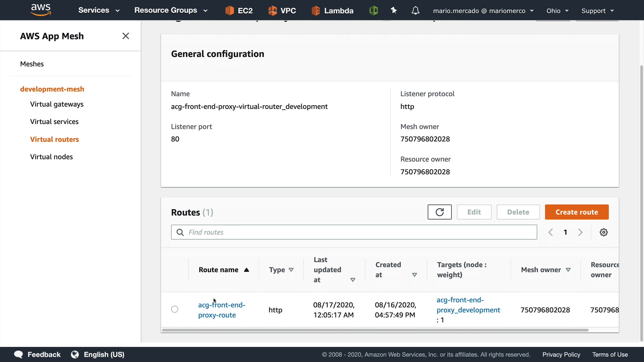Click the pin shortcuts icon

pyautogui.click(x=394, y=11)
